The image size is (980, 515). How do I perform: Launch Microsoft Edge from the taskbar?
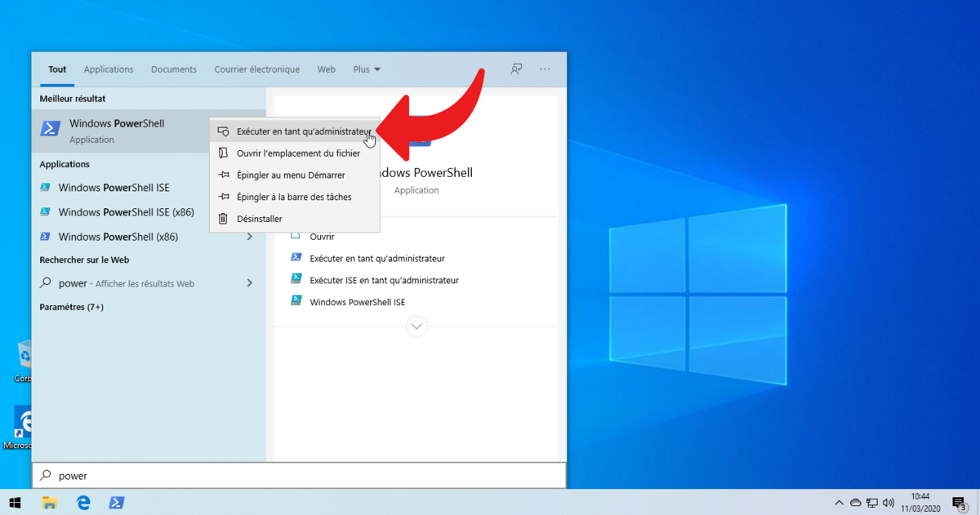point(83,502)
